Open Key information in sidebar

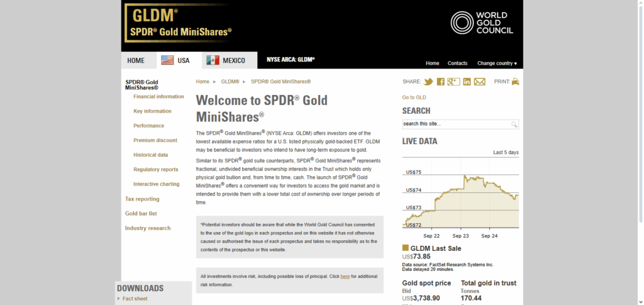pos(152,111)
